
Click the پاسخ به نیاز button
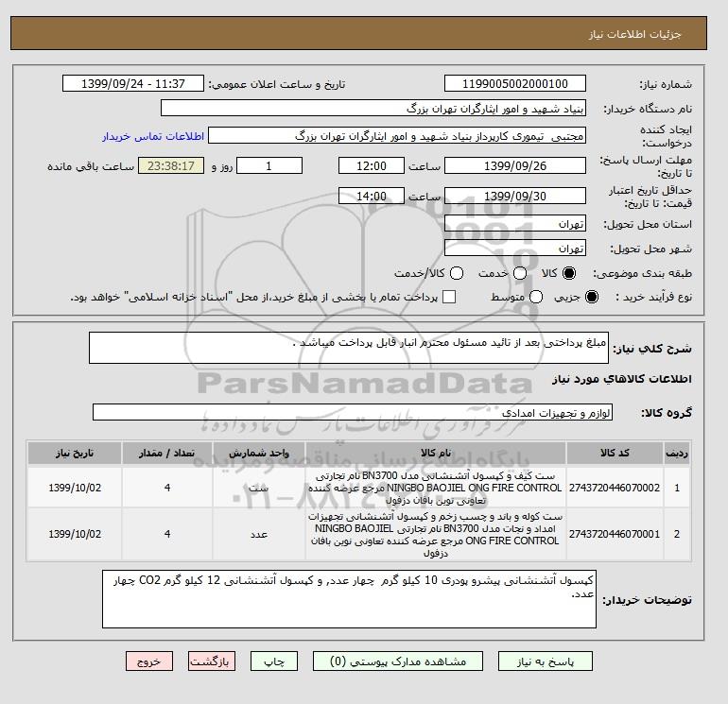546,661
